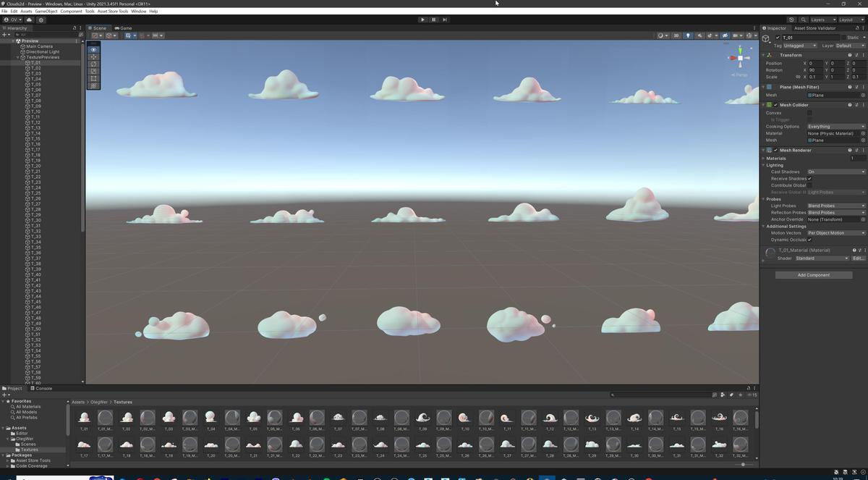This screenshot has width=868, height=480.
Task: Select the T_05 texture thumbnail
Action: (x=252, y=417)
